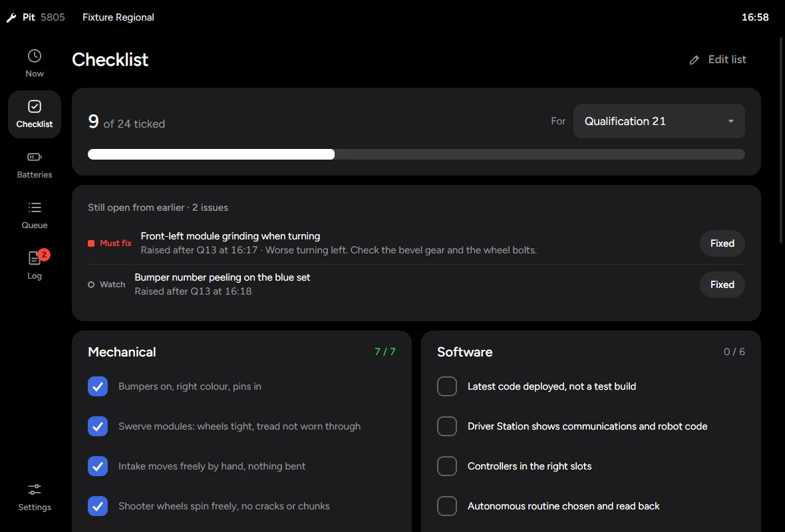Screen dimensions: 785x532
Task: Go to the Batteries icon
Action: [x=35, y=157]
